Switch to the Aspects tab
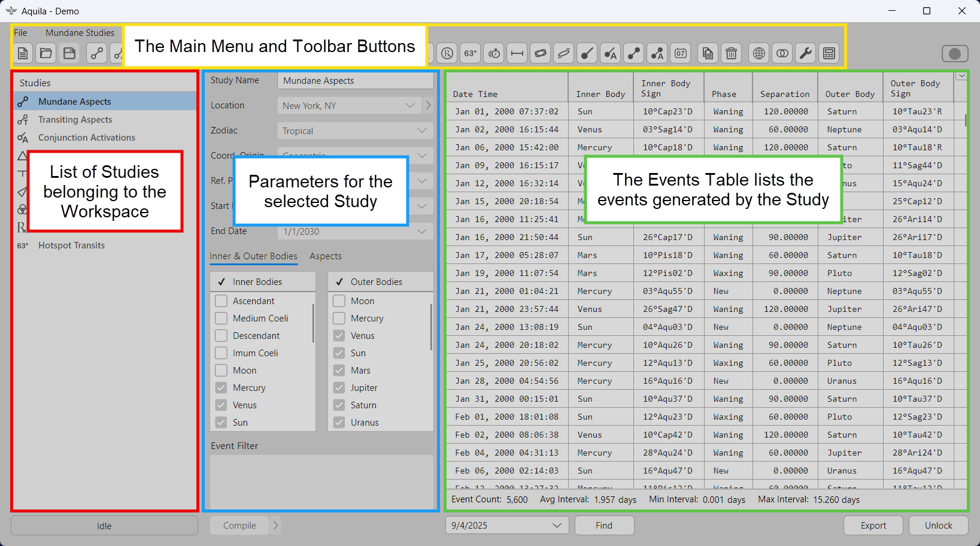The image size is (980, 546). click(326, 256)
